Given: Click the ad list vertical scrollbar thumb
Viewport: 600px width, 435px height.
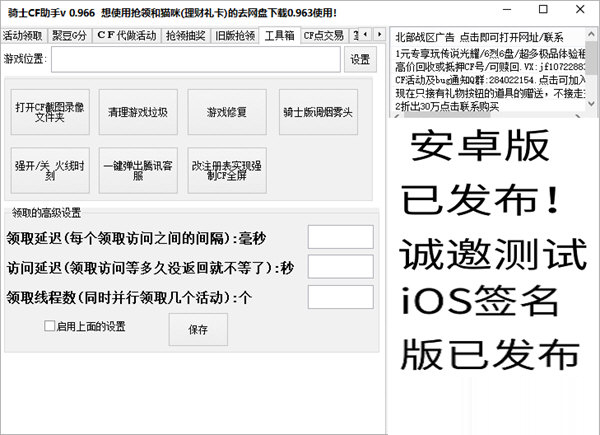Looking at the screenshot, I should pyautogui.click(x=592, y=57).
